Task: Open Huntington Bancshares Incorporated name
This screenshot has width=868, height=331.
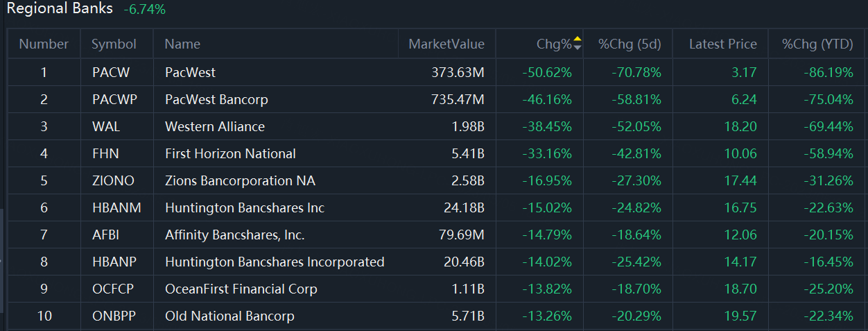Action: tap(275, 262)
